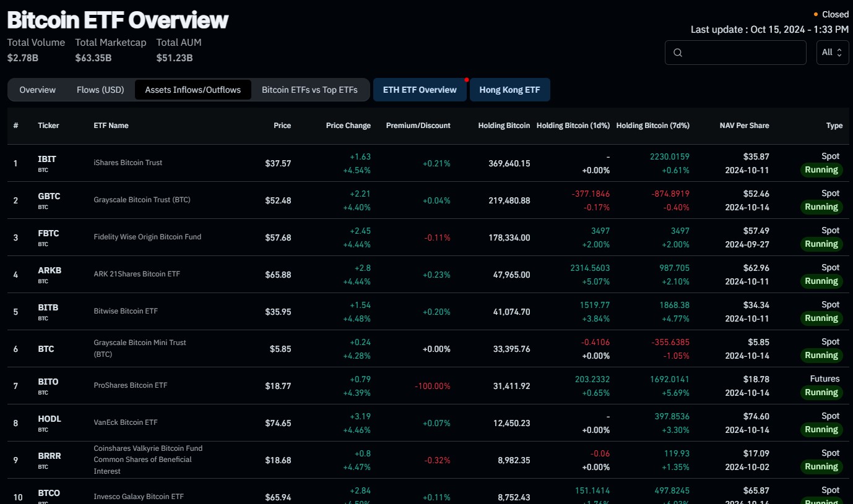The width and height of the screenshot is (853, 504).
Task: Click 'Bitwise Bitcoin ETF' name
Action: click(x=126, y=311)
